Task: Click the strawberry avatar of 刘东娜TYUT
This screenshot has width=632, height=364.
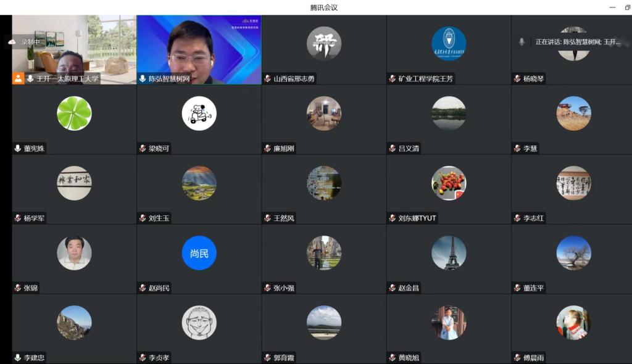Action: click(449, 183)
